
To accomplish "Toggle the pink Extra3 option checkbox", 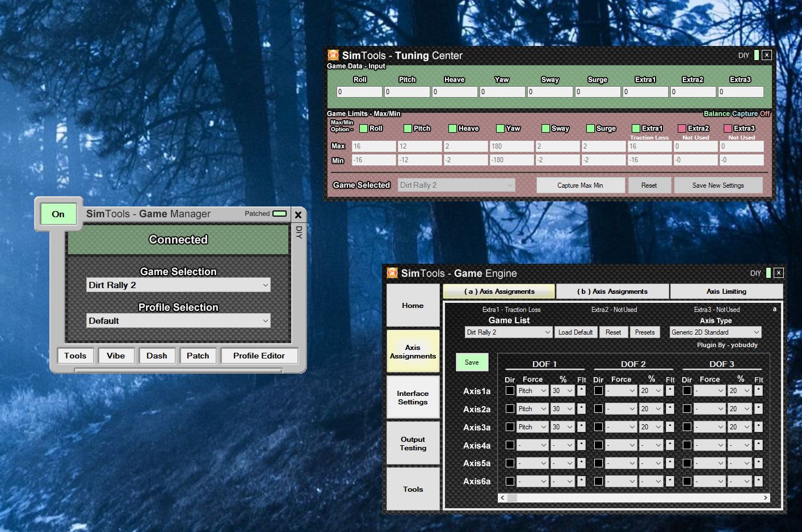I will pos(728,128).
